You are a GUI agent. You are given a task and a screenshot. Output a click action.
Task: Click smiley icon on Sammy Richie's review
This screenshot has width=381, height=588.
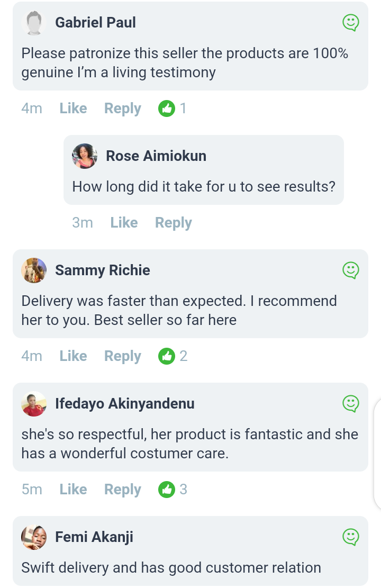[x=351, y=270]
